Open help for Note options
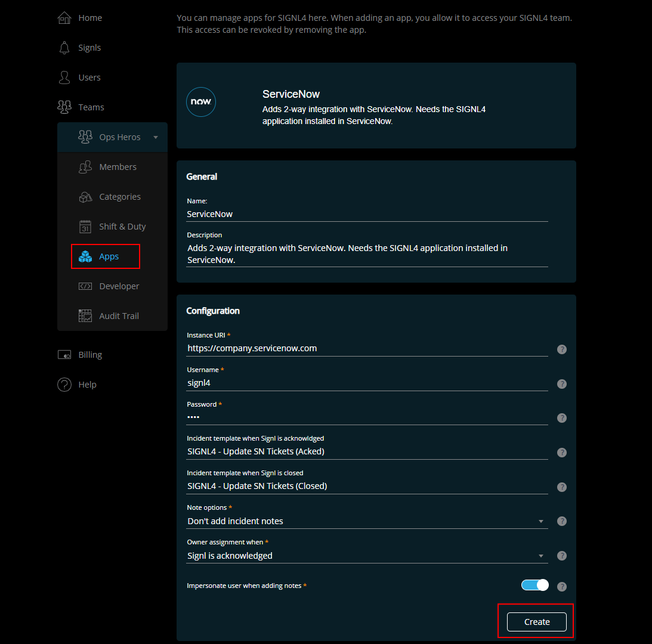This screenshot has width=652, height=644. click(562, 521)
